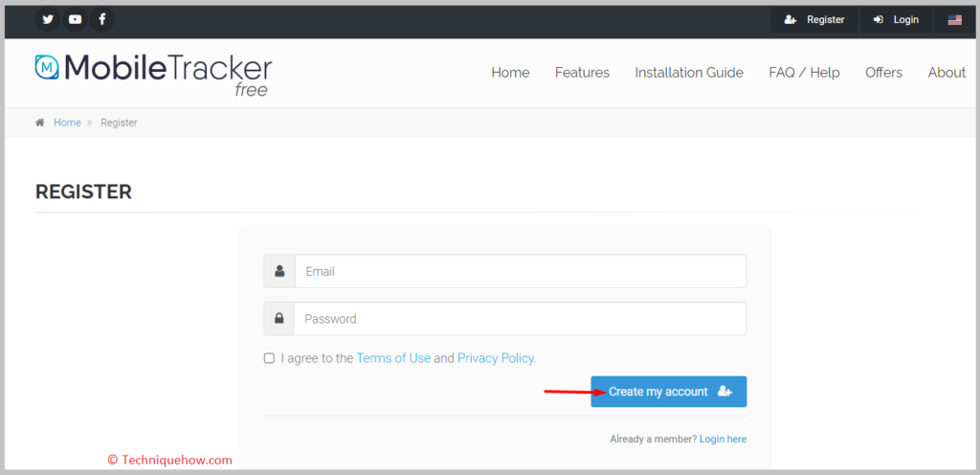Click the Register button in top bar

click(814, 20)
